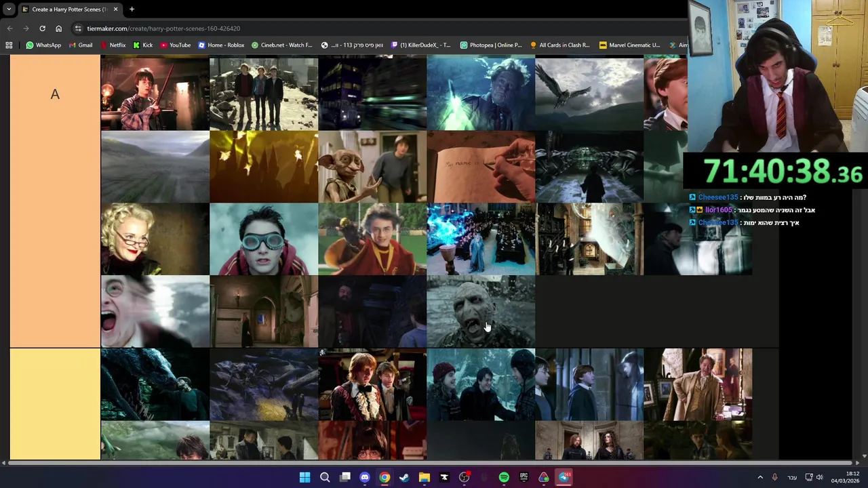Image resolution: width=868 pixels, height=488 pixels.
Task: Select the Knight Bus thumbnail
Action: [372, 93]
